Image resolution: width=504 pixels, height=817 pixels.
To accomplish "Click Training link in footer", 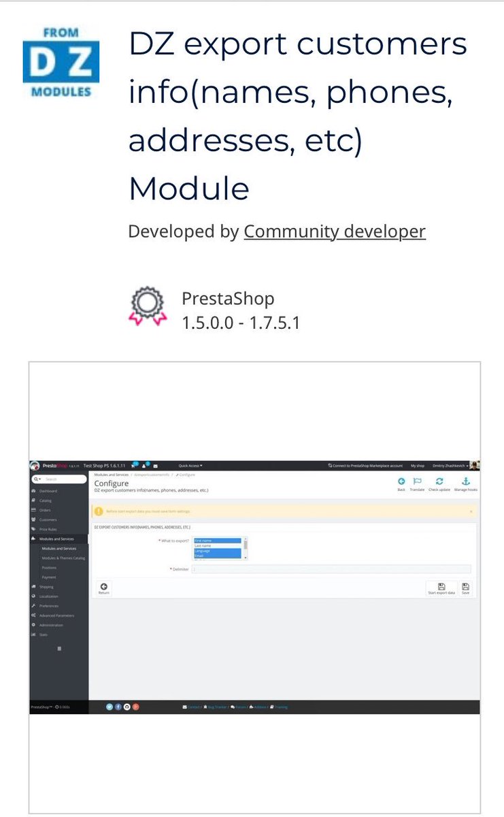I will click(279, 707).
